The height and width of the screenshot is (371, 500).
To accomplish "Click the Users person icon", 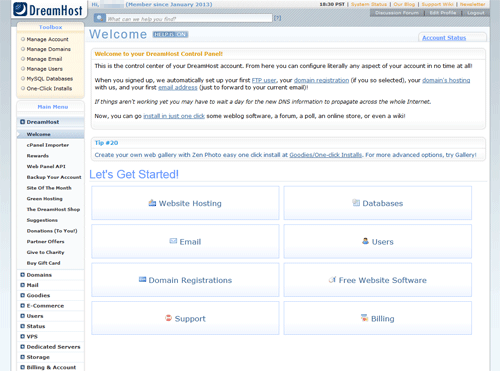I will click(366, 241).
